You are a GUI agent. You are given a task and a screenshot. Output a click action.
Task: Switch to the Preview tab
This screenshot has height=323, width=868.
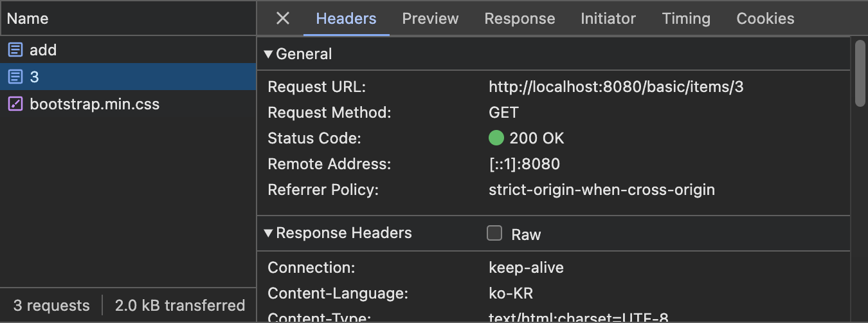[x=430, y=19]
